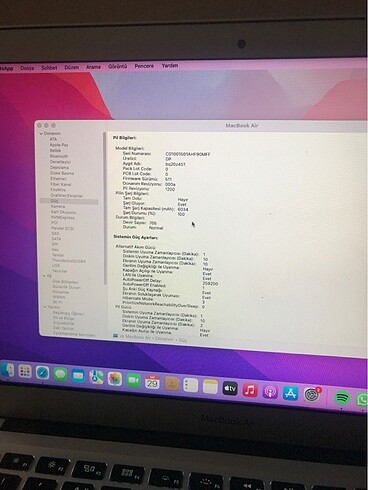
Task: Launch Spotify from the Dock
Action: (342, 397)
